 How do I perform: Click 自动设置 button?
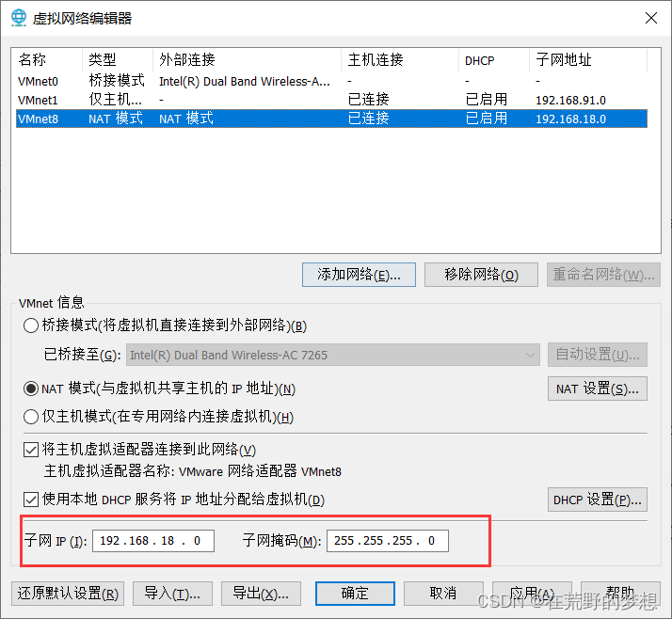coord(598,355)
